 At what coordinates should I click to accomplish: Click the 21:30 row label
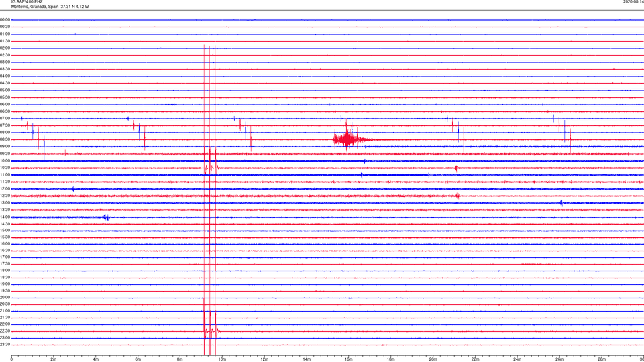(5, 317)
